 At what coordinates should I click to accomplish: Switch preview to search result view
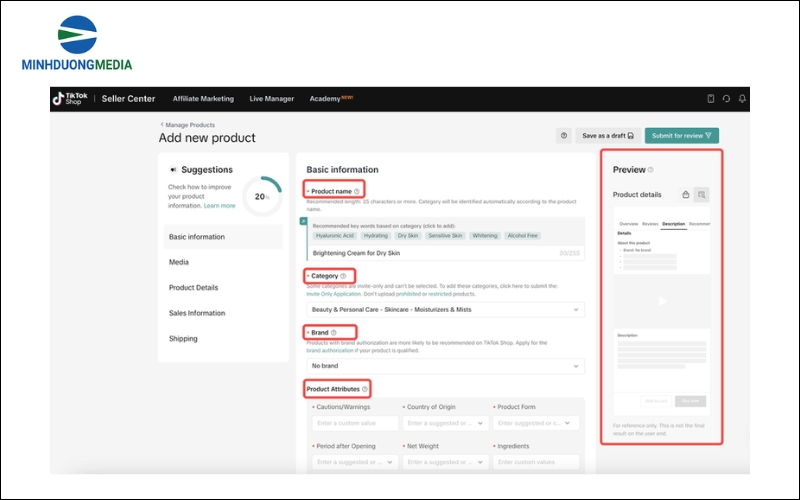click(x=702, y=194)
